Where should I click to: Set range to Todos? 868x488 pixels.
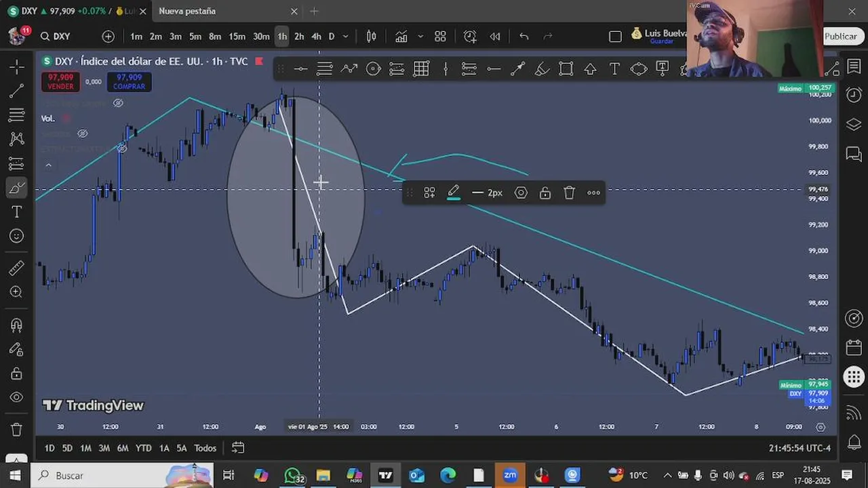[x=205, y=448]
